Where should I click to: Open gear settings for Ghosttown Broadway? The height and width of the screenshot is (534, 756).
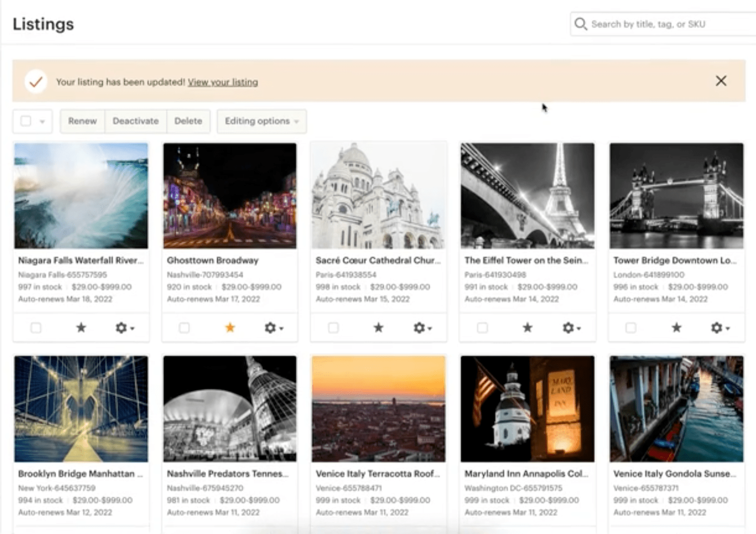pyautogui.click(x=274, y=328)
